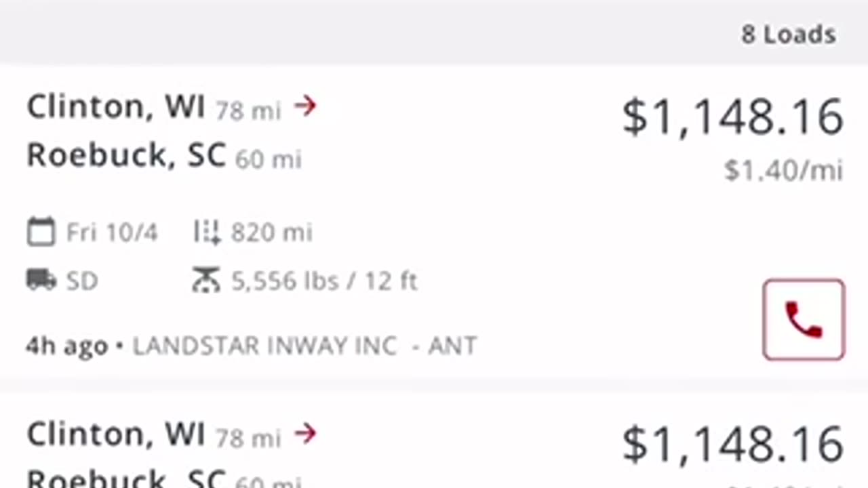Click the red arrow in the first load card
The width and height of the screenshot is (868, 488).
click(x=306, y=106)
